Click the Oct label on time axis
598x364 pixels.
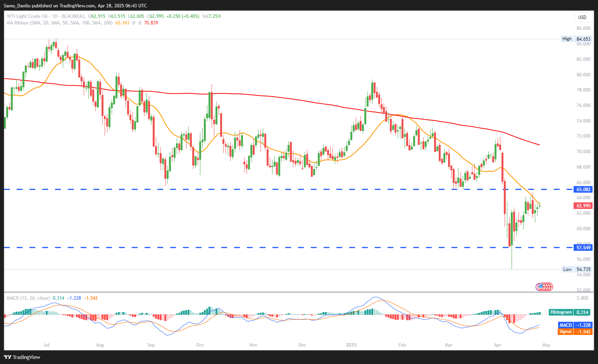click(200, 345)
